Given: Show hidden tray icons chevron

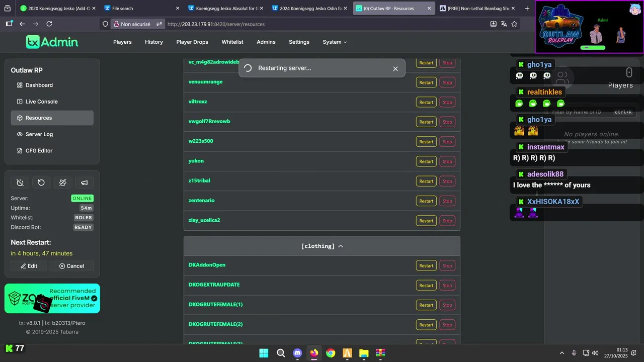Looking at the screenshot, I should [x=561, y=353].
